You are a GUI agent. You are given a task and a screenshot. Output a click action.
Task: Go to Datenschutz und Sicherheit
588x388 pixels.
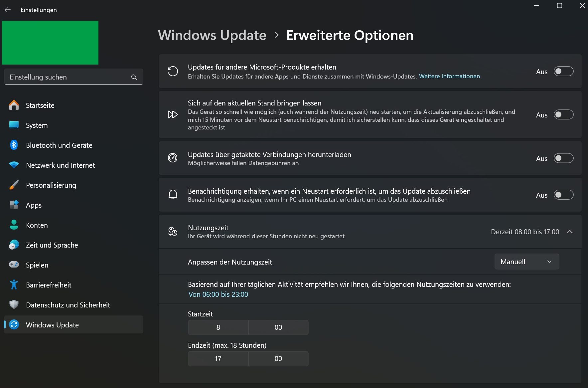[x=73, y=305]
